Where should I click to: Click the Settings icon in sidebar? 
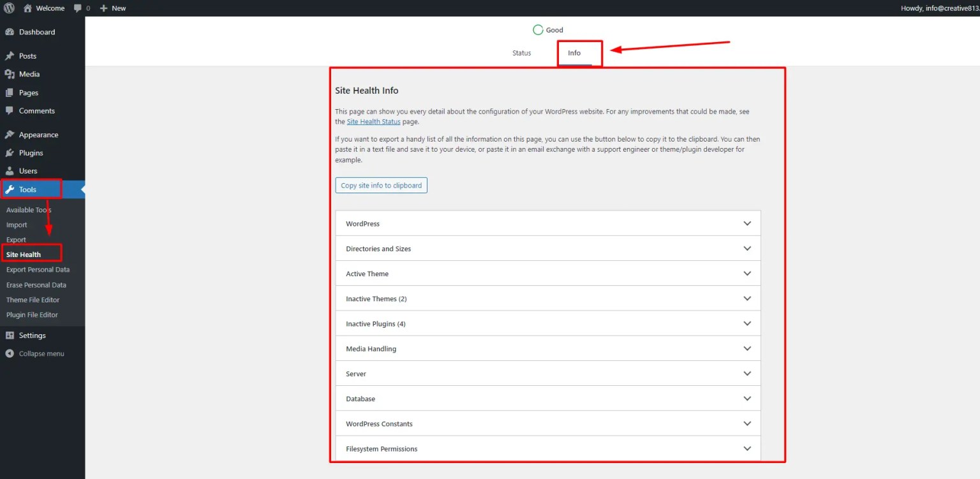click(x=10, y=335)
